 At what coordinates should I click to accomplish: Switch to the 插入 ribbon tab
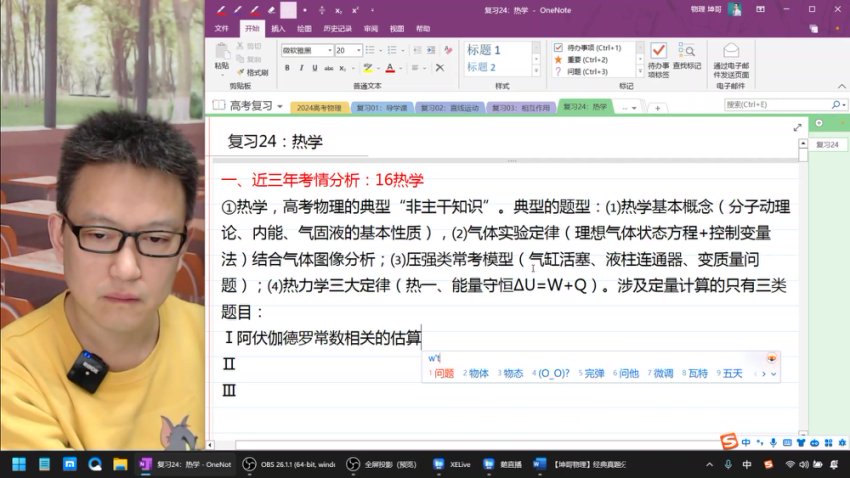click(x=278, y=29)
